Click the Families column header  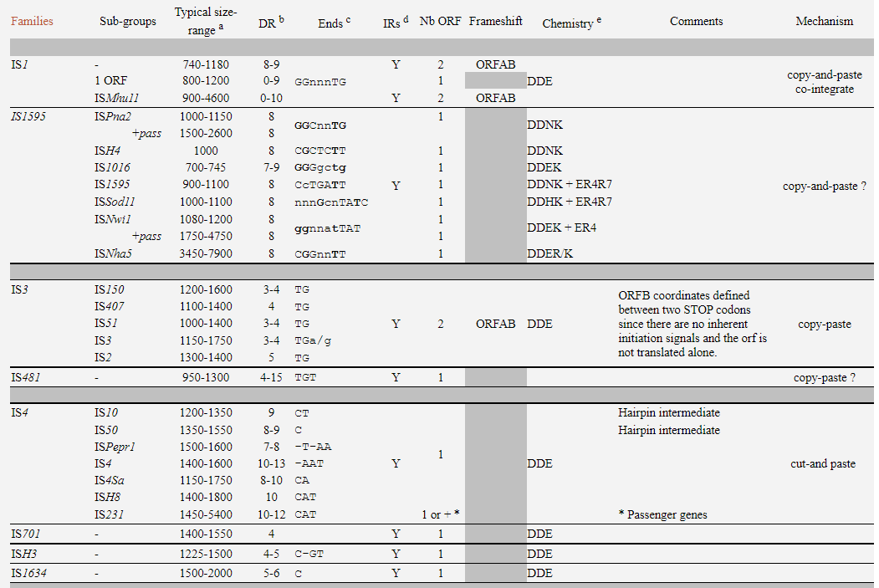32,21
